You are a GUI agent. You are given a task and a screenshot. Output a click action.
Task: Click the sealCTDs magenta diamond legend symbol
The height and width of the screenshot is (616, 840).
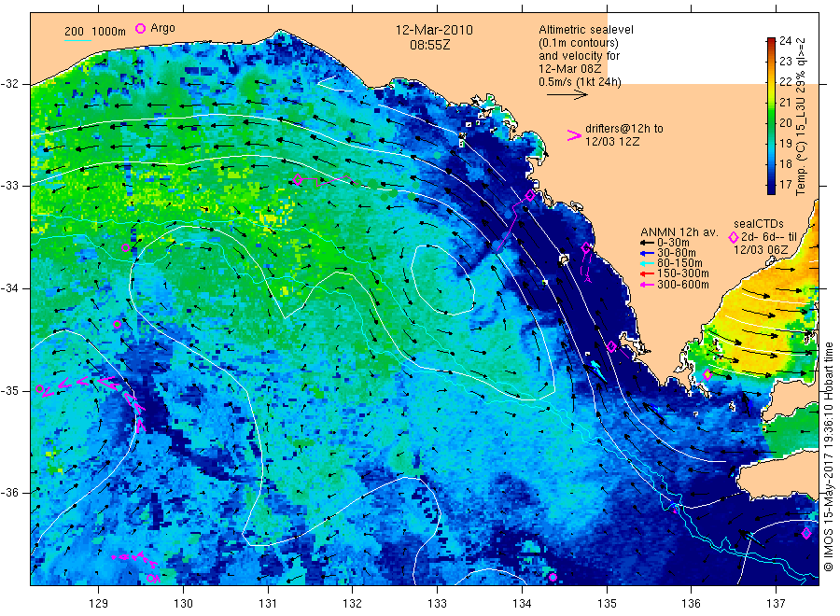pyautogui.click(x=734, y=237)
